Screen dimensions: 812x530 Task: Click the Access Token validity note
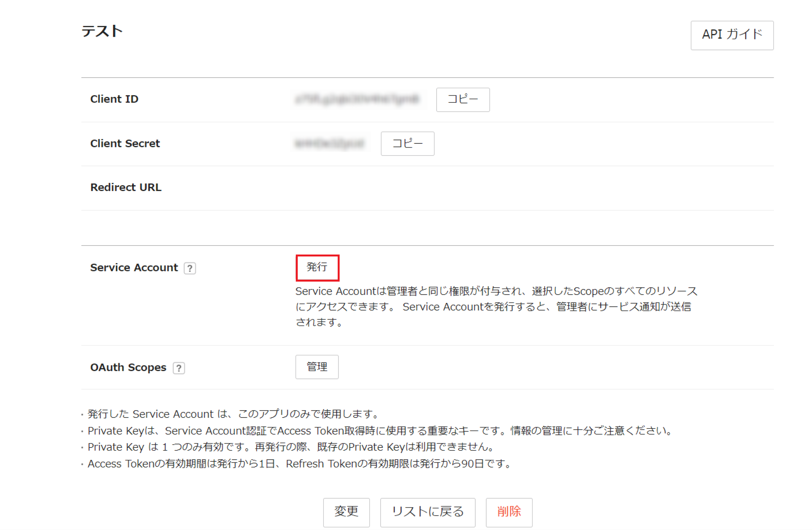(x=300, y=464)
